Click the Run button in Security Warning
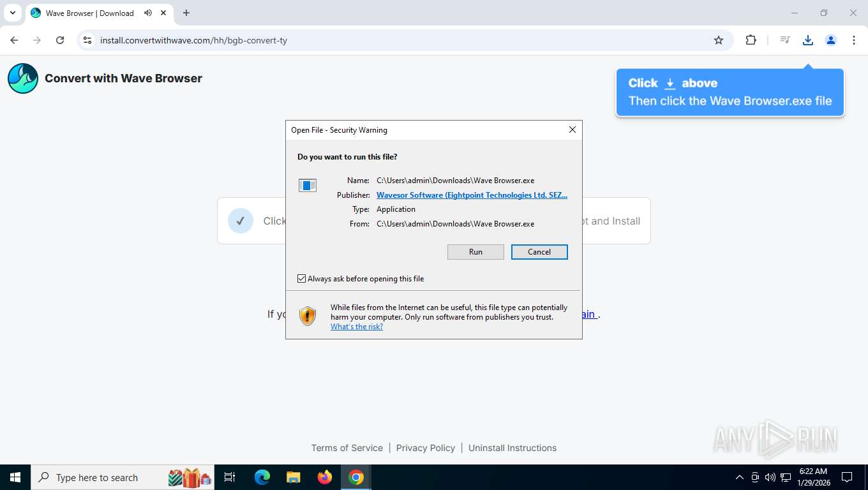Screen dimensions: 868x490 (x=475, y=252)
